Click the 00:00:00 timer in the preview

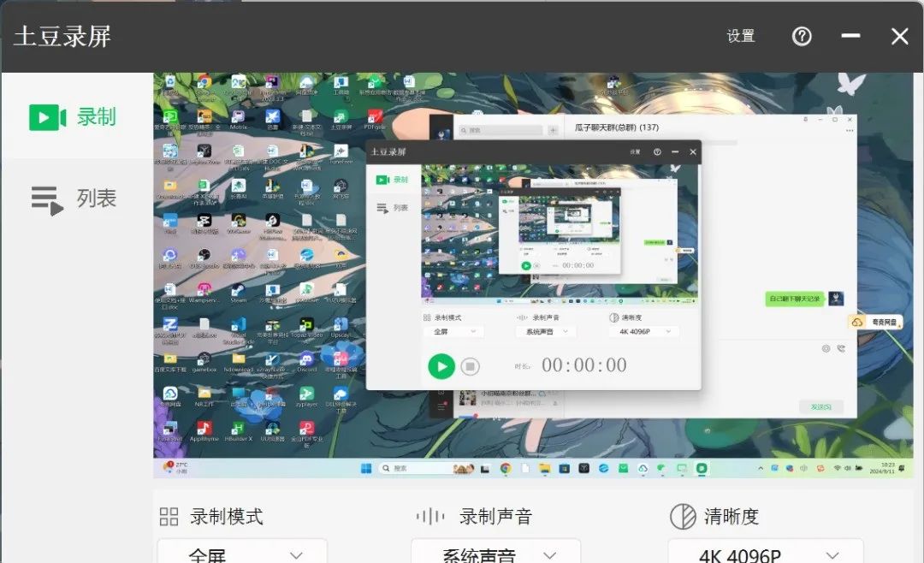[584, 365]
